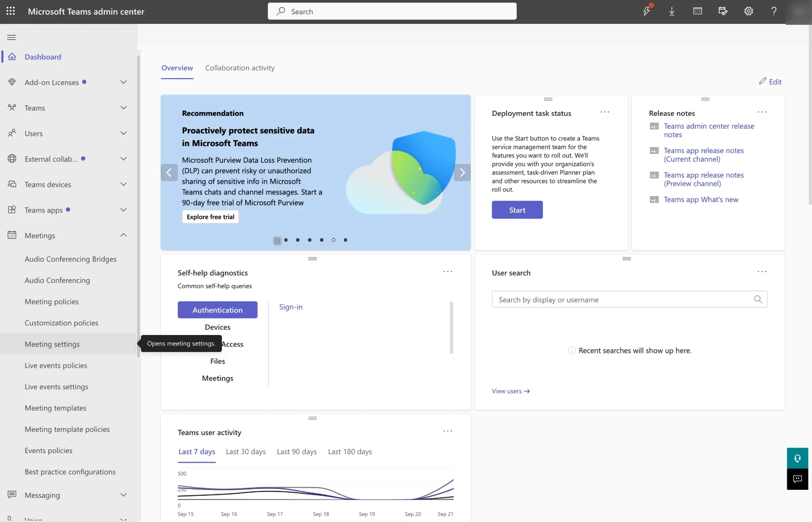Open more options for Teams user activity
Screen dimensions: 812x522
pos(448,431)
